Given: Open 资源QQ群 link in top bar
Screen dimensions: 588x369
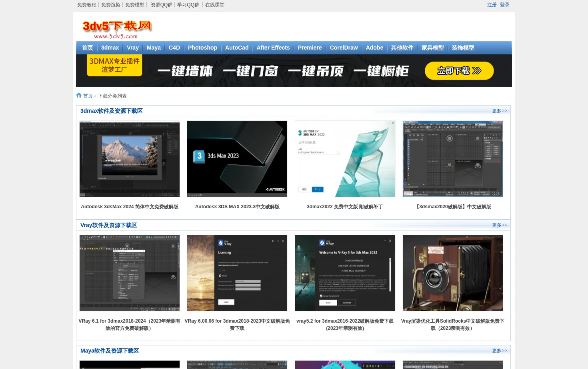Looking at the screenshot, I should (x=161, y=5).
